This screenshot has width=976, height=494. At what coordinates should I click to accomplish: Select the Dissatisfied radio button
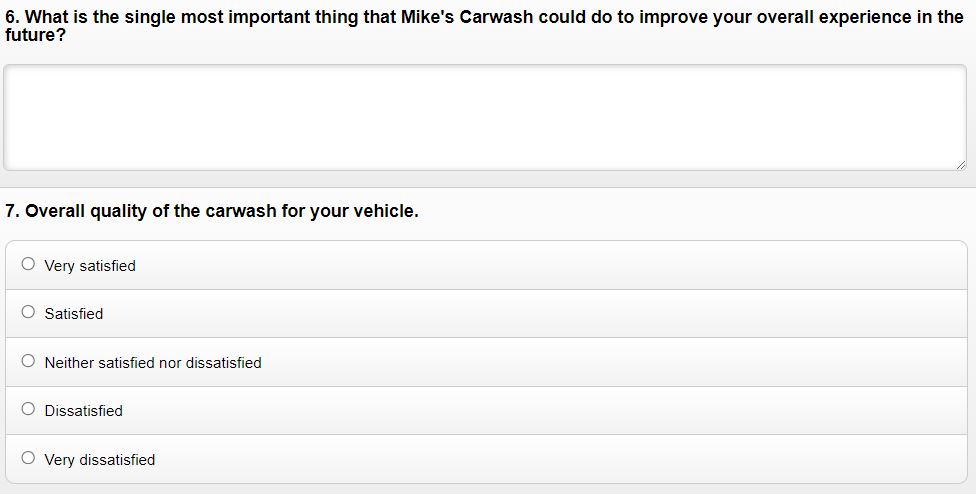tap(28, 409)
